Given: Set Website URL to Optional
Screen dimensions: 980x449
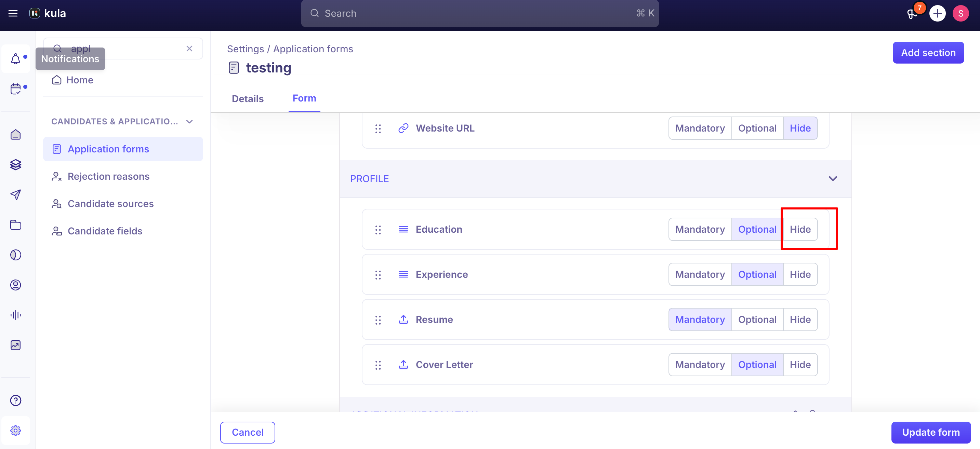Looking at the screenshot, I should coord(757,128).
